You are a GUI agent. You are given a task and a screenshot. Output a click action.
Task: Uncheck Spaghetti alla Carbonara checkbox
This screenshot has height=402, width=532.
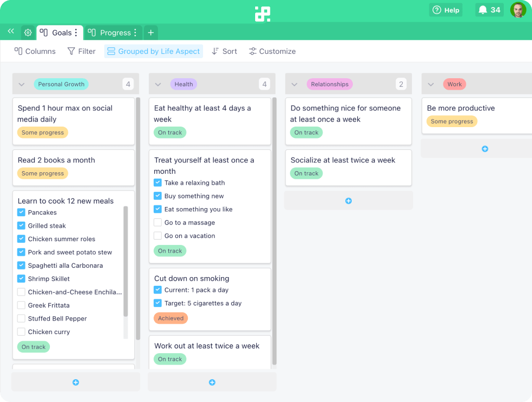coord(21,265)
